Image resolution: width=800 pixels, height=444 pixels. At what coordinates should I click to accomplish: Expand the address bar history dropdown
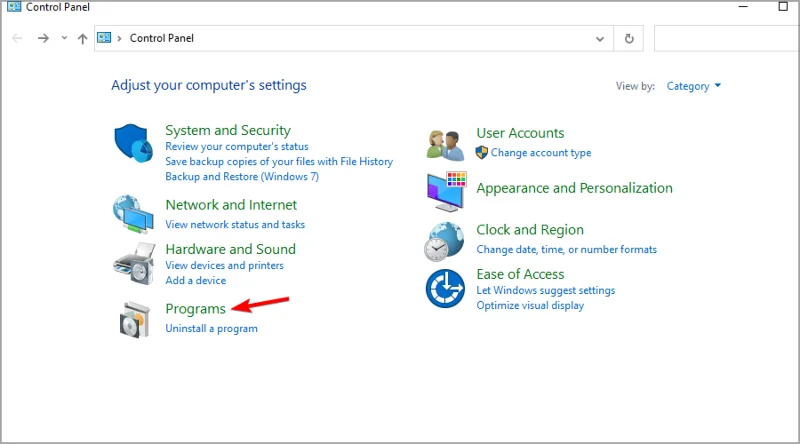point(600,39)
